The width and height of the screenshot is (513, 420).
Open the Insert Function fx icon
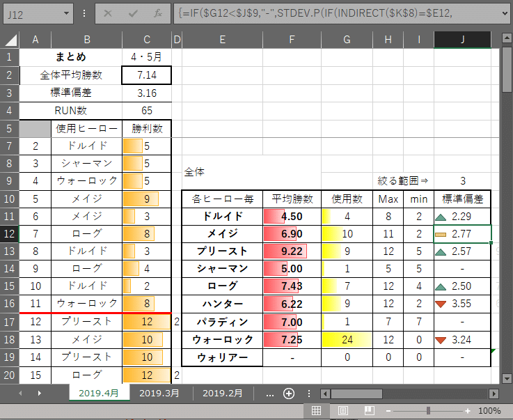click(158, 13)
